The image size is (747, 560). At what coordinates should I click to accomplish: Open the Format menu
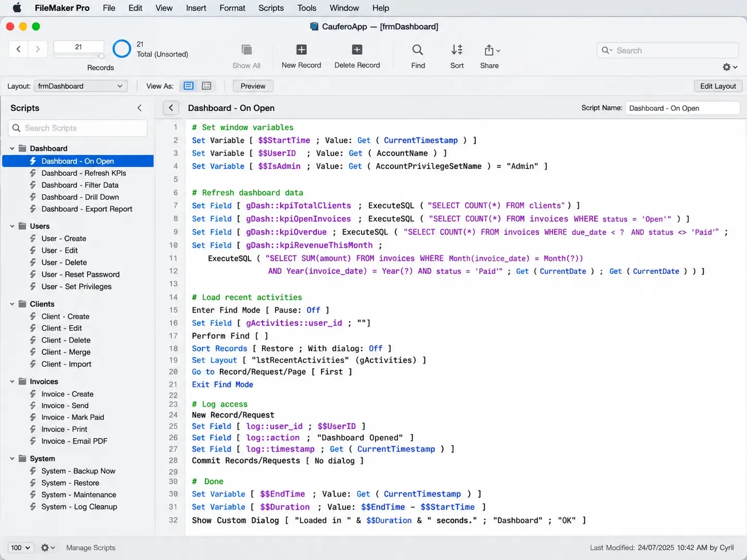click(x=232, y=8)
